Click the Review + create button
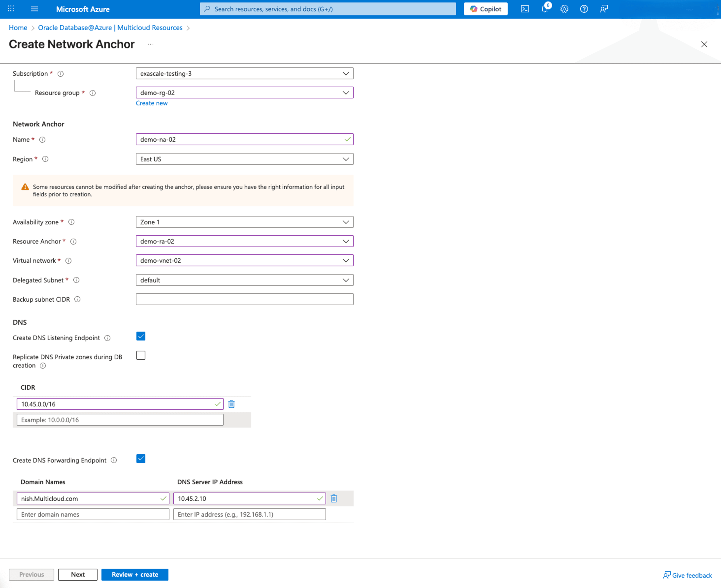This screenshot has height=588, width=721. pos(135,574)
